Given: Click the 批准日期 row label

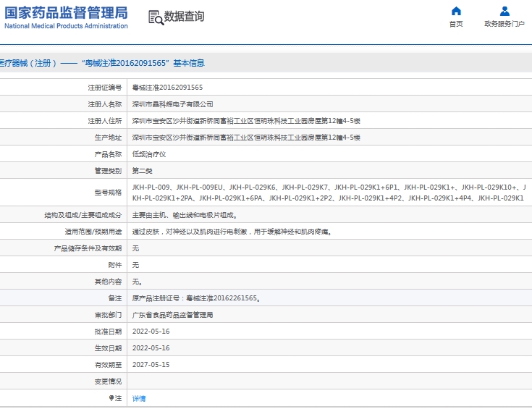Looking at the screenshot, I should [108, 332].
